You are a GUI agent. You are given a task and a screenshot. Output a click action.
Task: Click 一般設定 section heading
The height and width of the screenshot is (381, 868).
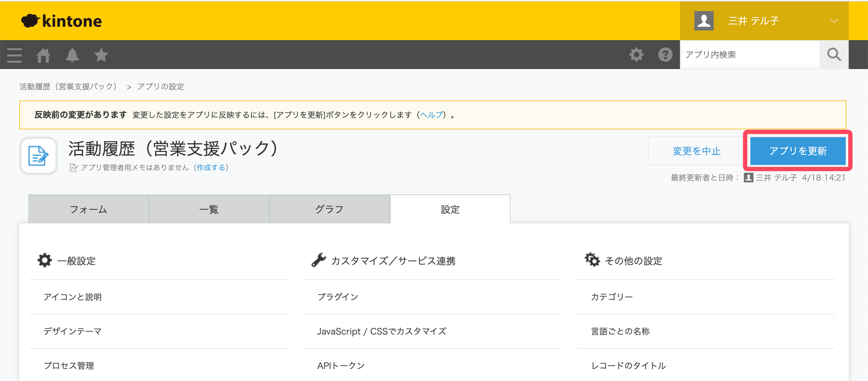pos(77,261)
